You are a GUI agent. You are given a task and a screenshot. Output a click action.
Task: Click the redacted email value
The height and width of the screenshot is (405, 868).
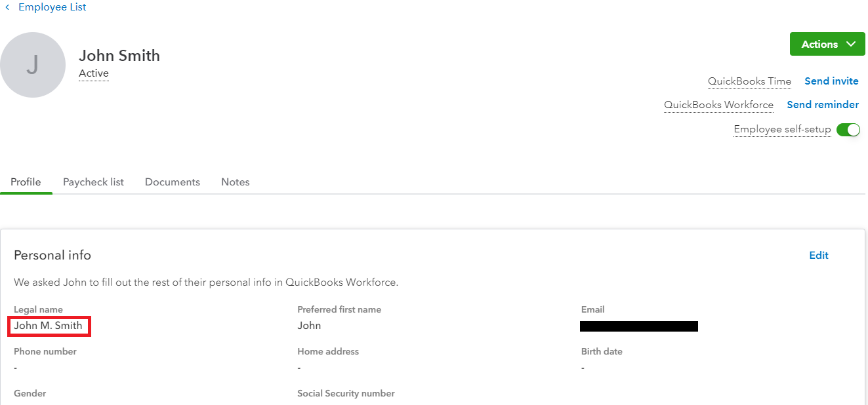click(x=638, y=326)
